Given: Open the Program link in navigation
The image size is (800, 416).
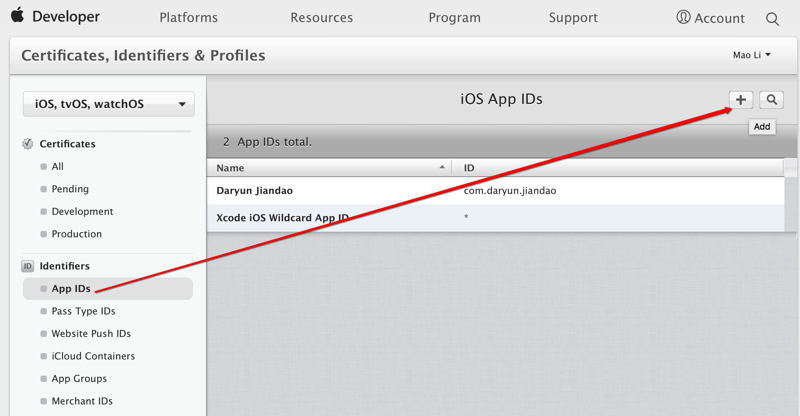Looking at the screenshot, I should (455, 18).
